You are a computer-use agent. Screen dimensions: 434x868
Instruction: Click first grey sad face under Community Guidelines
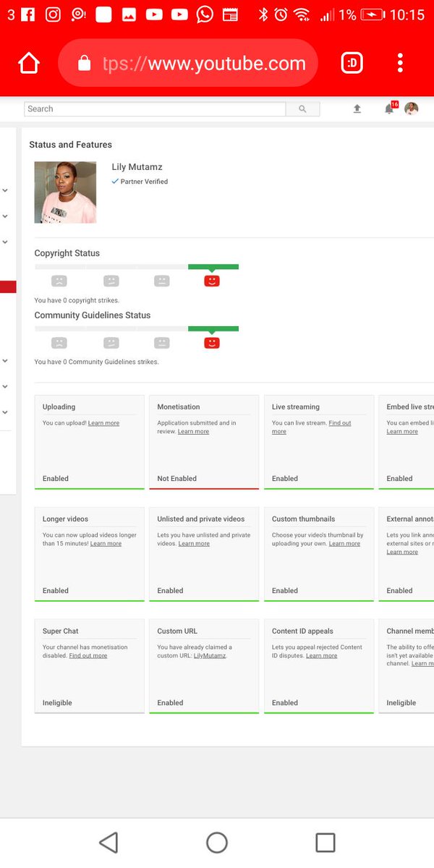pos(59,342)
